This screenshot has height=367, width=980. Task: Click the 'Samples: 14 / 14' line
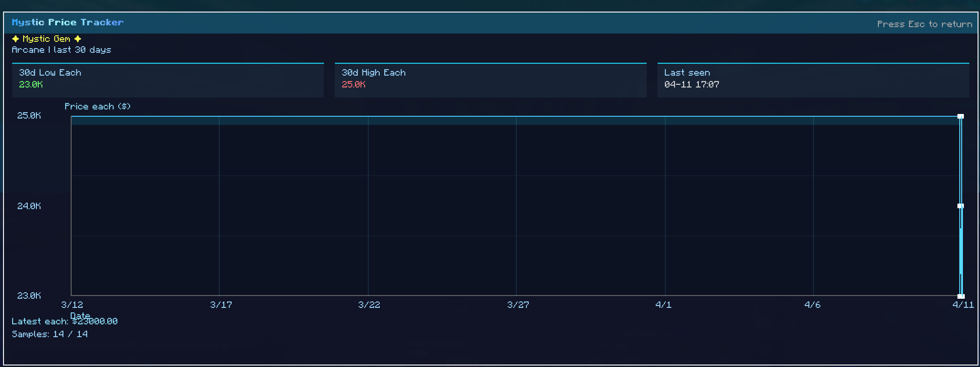(50, 334)
